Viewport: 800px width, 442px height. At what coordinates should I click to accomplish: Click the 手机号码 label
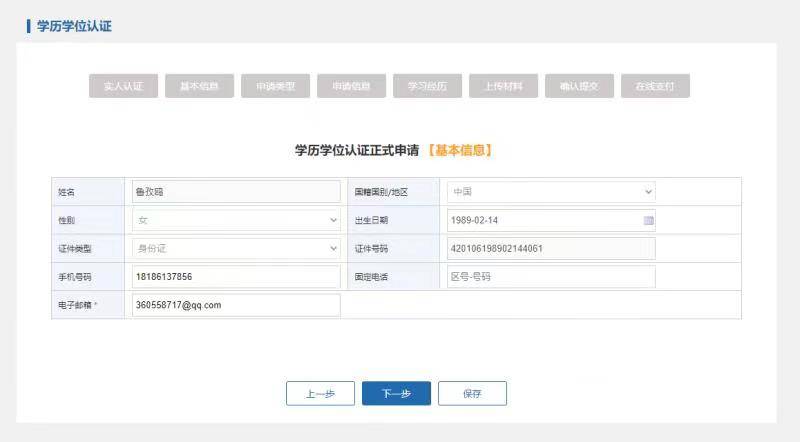(x=74, y=277)
